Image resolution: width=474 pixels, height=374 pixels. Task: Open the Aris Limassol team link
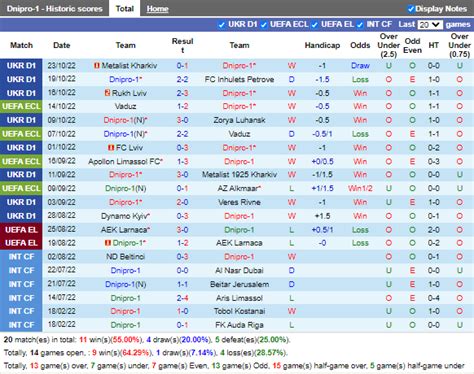(x=239, y=298)
